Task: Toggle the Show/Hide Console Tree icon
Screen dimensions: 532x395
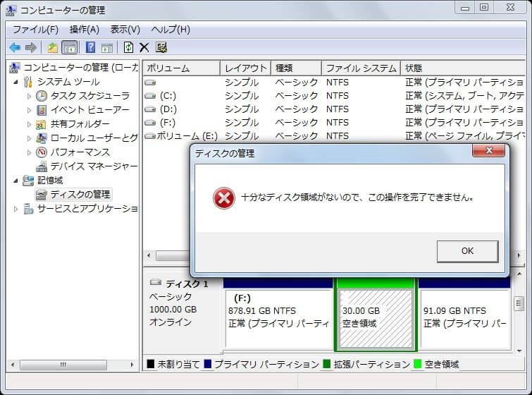Action: [x=70, y=47]
